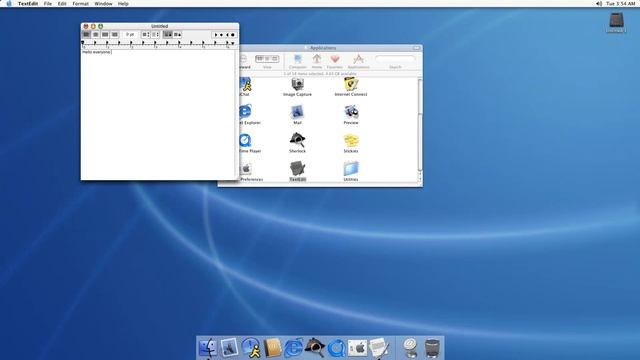The height and width of the screenshot is (360, 640).
Task: Open the Trash in the Dock
Action: (x=432, y=348)
